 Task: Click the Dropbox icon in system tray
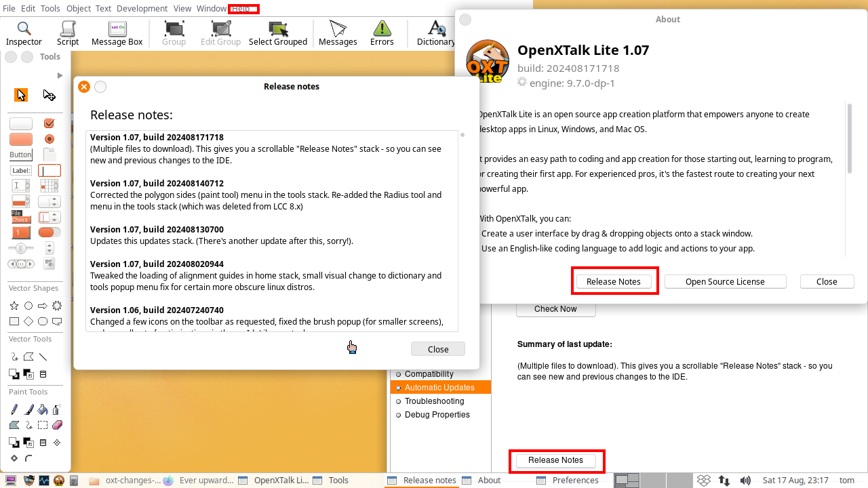[705, 480]
